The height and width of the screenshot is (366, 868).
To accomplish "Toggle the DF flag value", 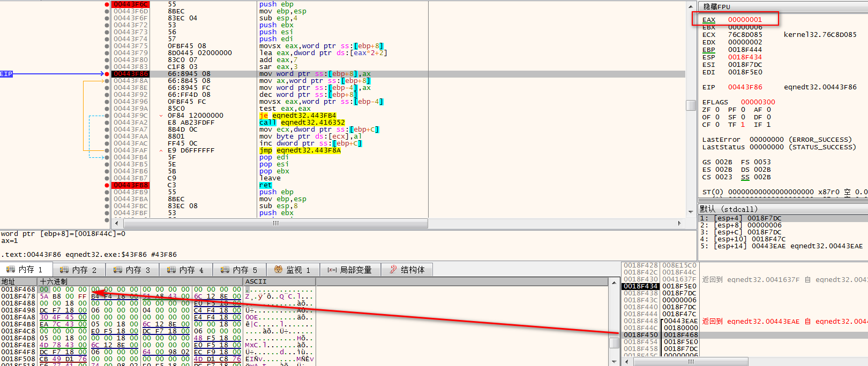I will pyautogui.click(x=768, y=117).
